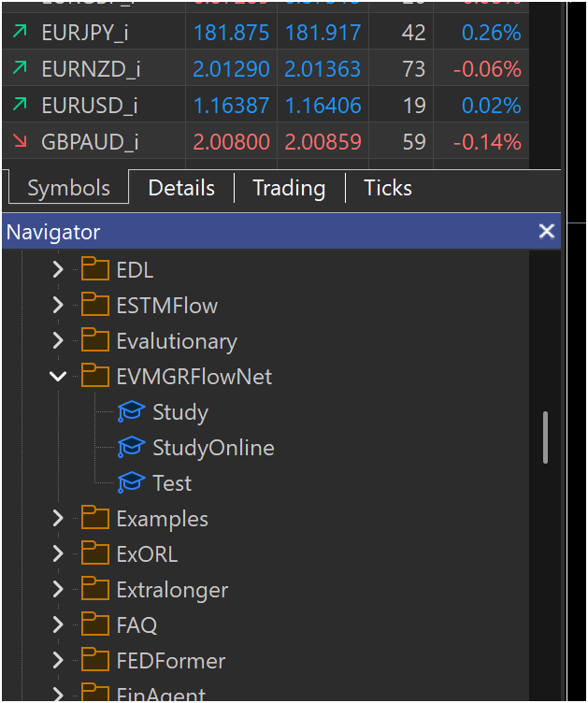588x703 pixels.
Task: Click the StudyOnline expert advisor icon
Action: (131, 448)
